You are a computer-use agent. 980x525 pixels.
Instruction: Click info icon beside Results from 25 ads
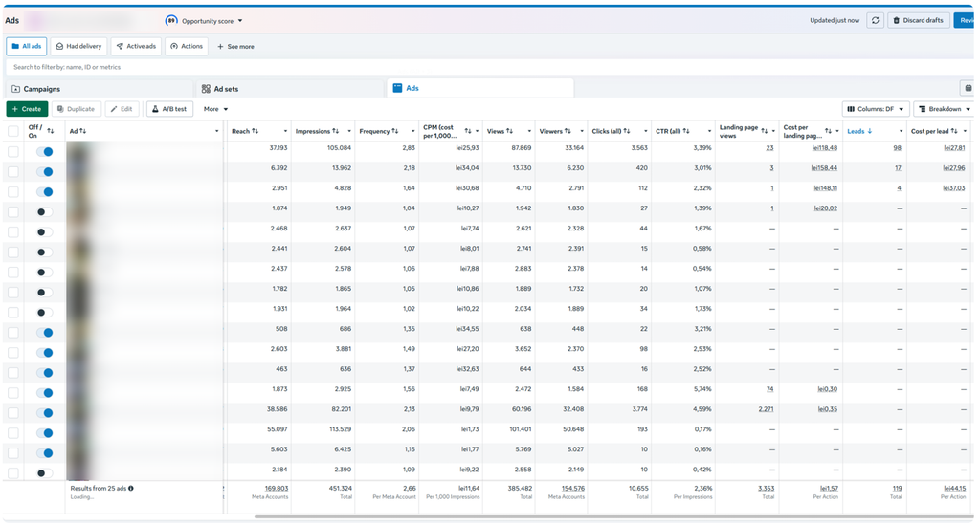click(x=130, y=488)
